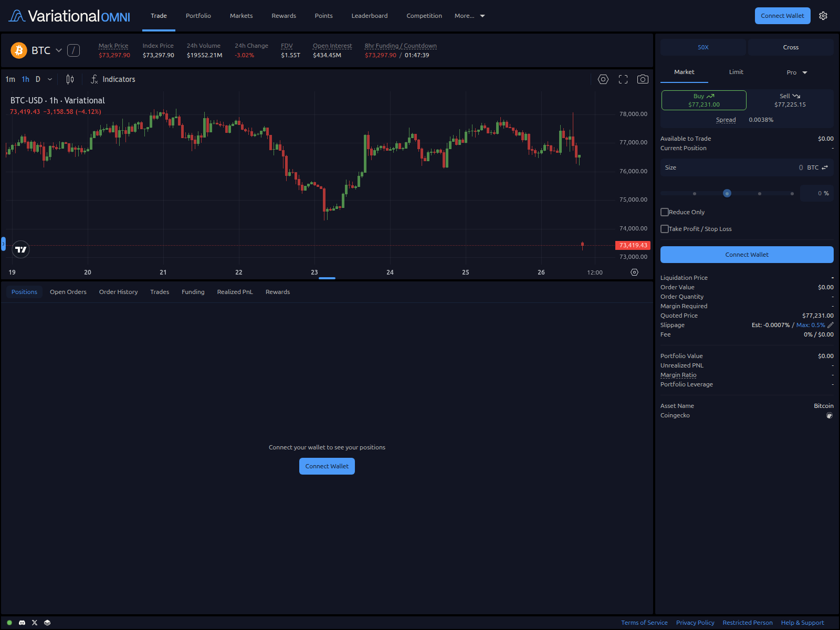Image resolution: width=840 pixels, height=630 pixels.
Task: Show the Funding tab
Action: 193,292
